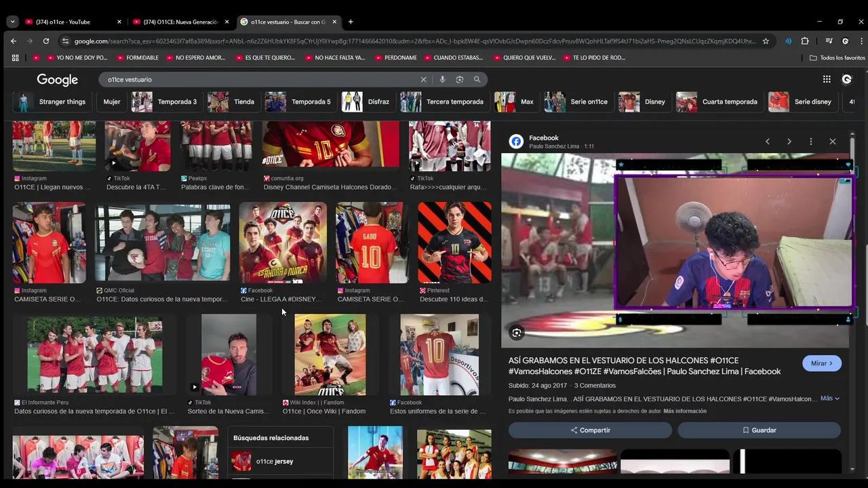This screenshot has width=868, height=488.
Task: Start voice search with microphone icon
Action: click(x=442, y=79)
